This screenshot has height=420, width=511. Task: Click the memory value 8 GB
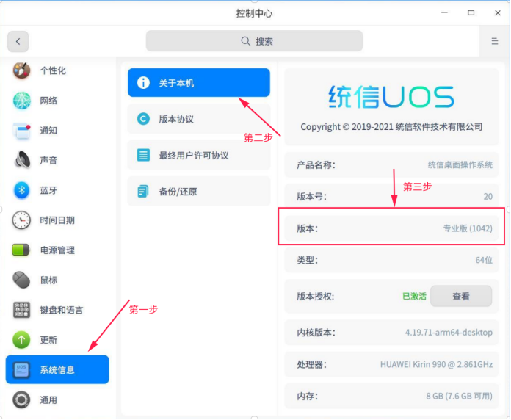(459, 396)
